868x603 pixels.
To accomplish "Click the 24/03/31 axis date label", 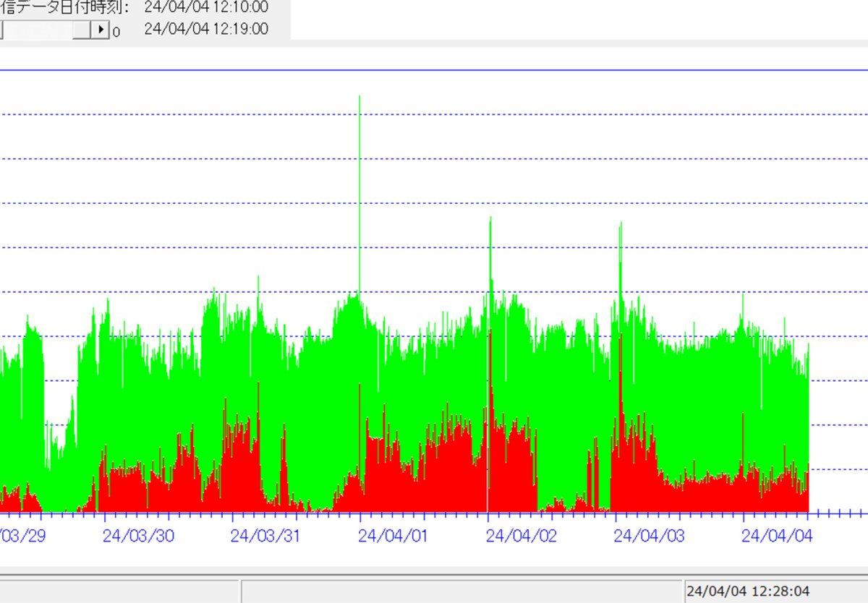I will pos(265,536).
